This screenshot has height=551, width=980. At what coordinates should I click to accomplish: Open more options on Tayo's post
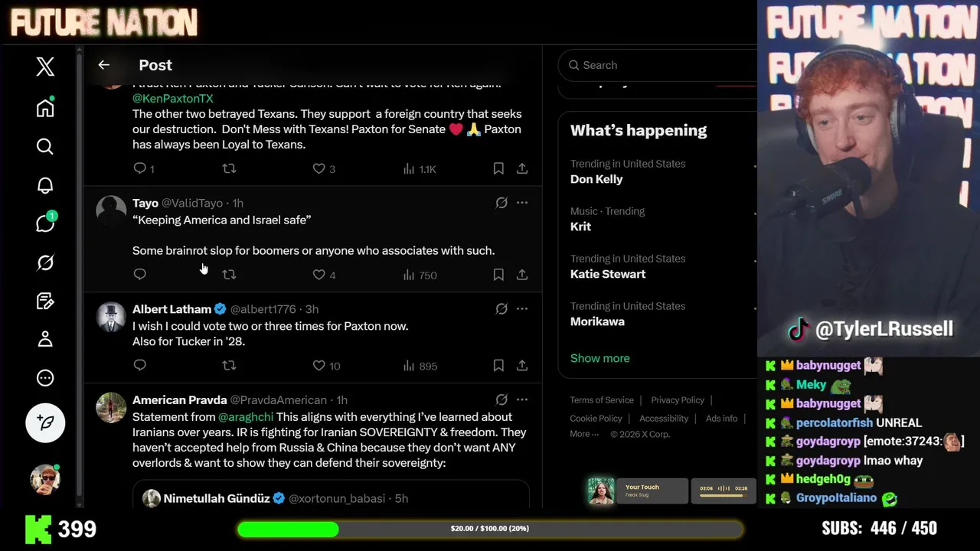pyautogui.click(x=522, y=203)
